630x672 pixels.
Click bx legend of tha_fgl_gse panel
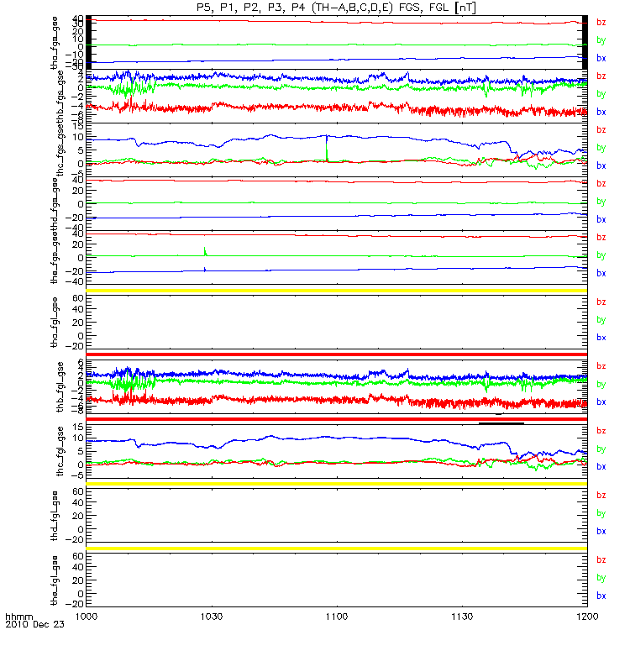[601, 338]
